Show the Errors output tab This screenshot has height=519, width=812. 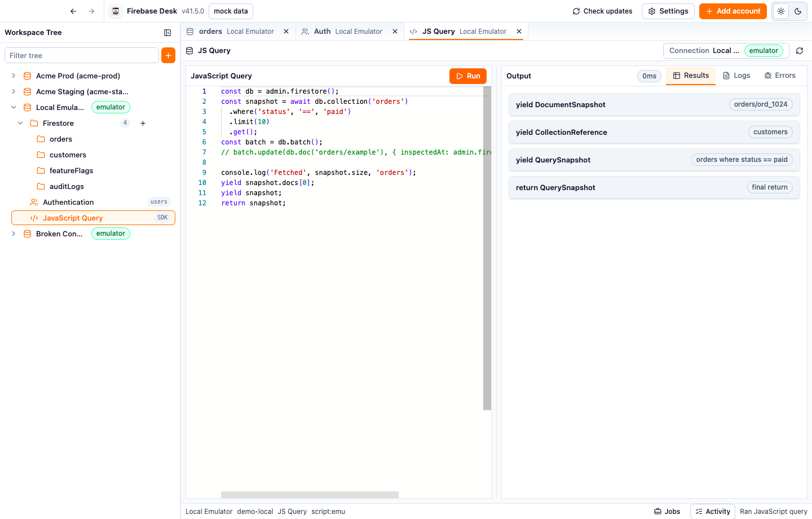pos(780,76)
